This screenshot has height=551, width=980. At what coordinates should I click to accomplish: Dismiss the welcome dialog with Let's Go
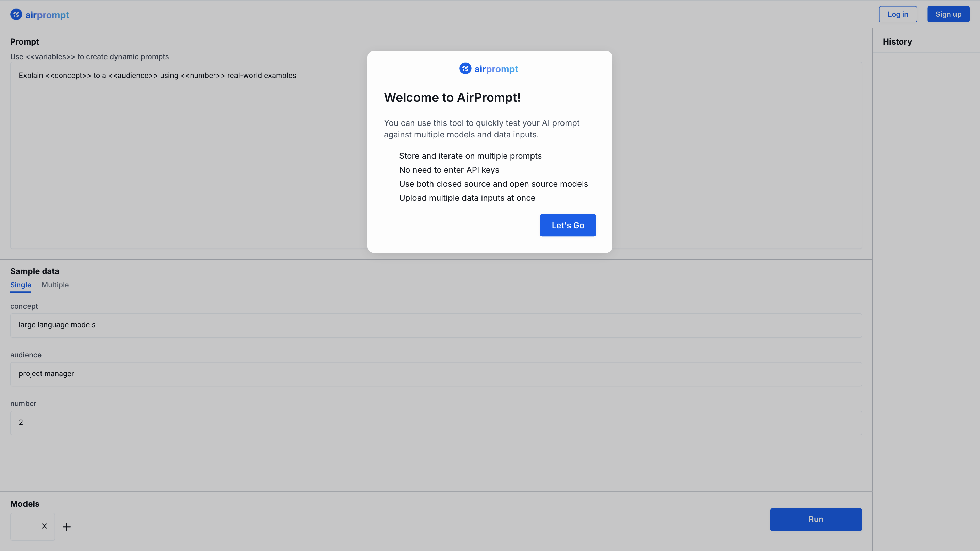click(x=568, y=225)
